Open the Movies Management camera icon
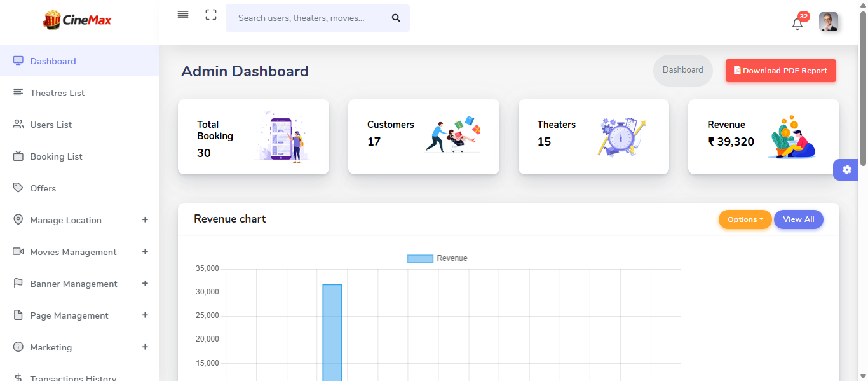Viewport: 868px width, 381px height. click(x=18, y=252)
